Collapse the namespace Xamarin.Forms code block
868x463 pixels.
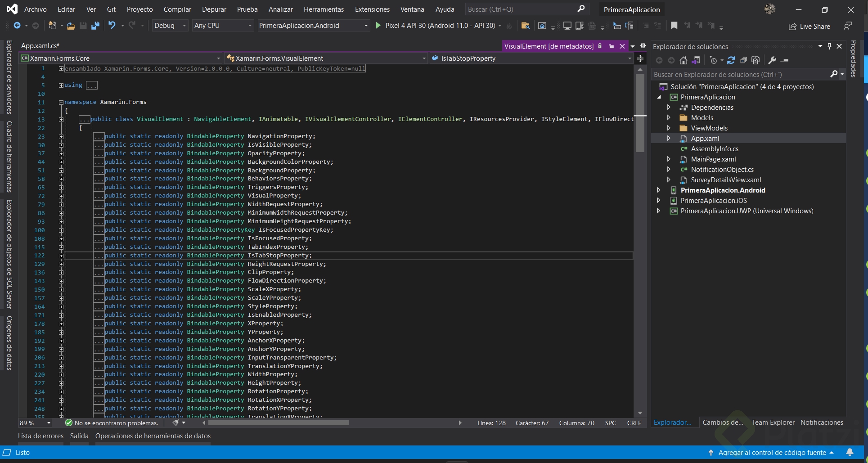tap(61, 102)
